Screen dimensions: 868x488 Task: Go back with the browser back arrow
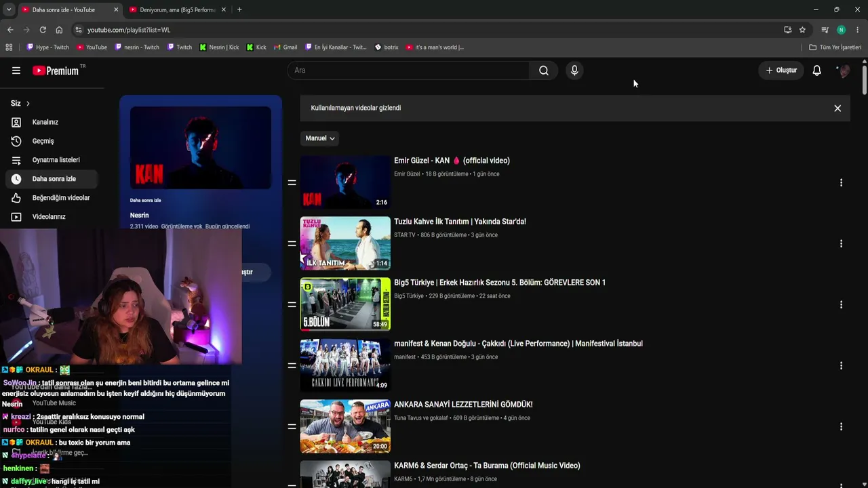(10, 30)
